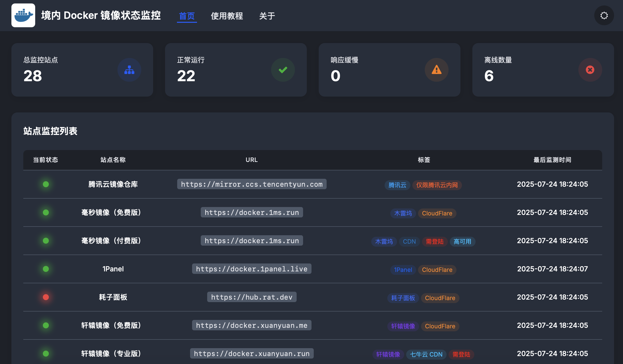
Task: Select site name 毫秒镜像（免费版）
Action: [112, 212]
